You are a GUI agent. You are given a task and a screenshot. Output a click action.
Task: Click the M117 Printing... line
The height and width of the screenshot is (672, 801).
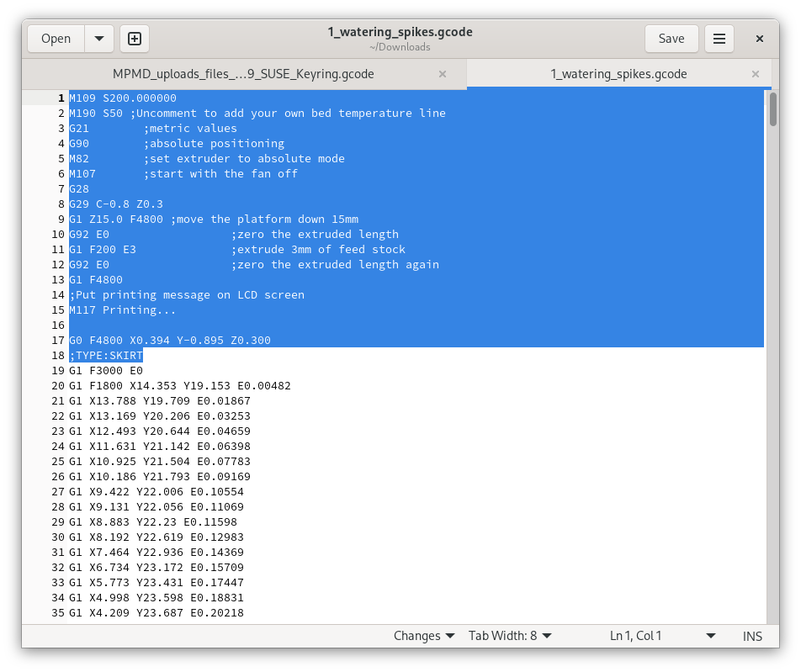point(123,310)
